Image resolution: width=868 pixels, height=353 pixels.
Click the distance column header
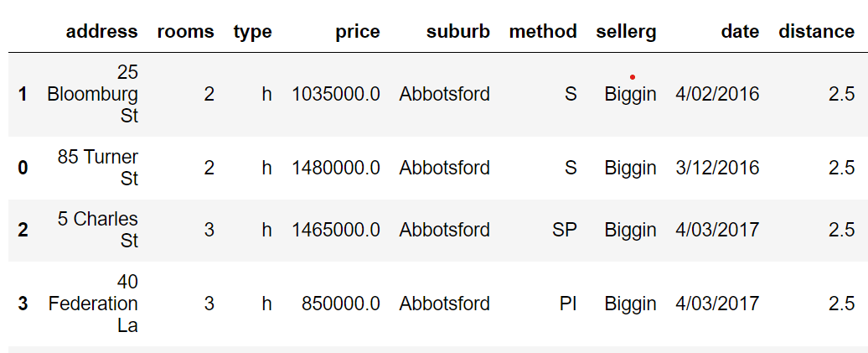point(816,32)
